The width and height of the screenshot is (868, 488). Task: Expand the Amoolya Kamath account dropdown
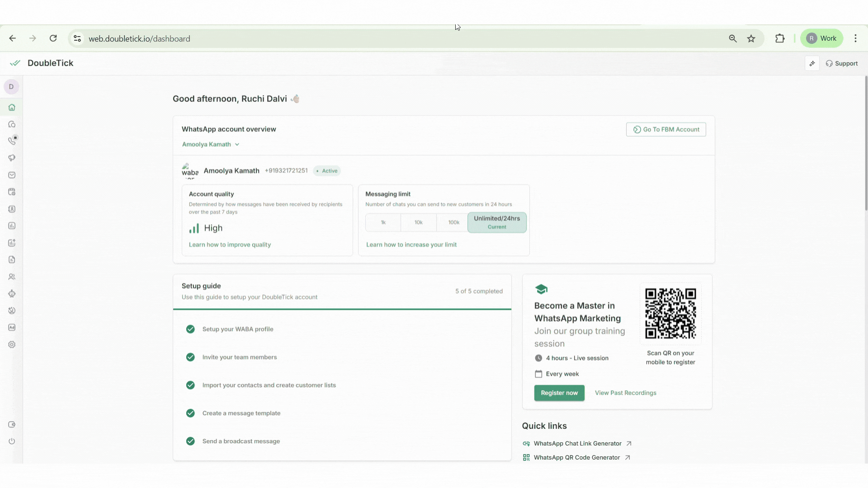coord(211,145)
